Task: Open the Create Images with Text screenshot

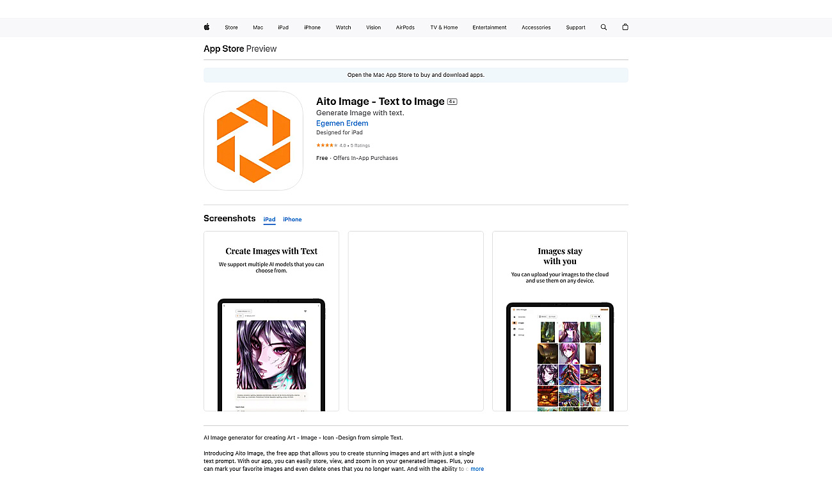Action: (x=271, y=321)
